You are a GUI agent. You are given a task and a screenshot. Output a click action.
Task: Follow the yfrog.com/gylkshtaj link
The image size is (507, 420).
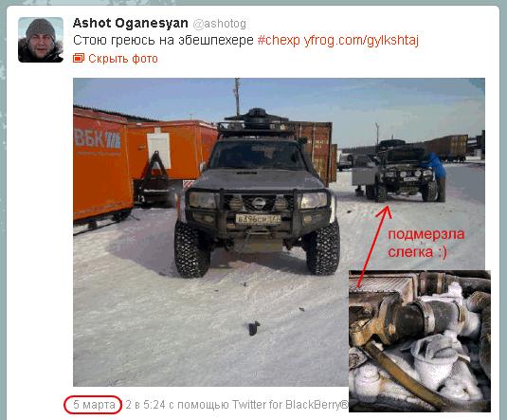(361, 41)
